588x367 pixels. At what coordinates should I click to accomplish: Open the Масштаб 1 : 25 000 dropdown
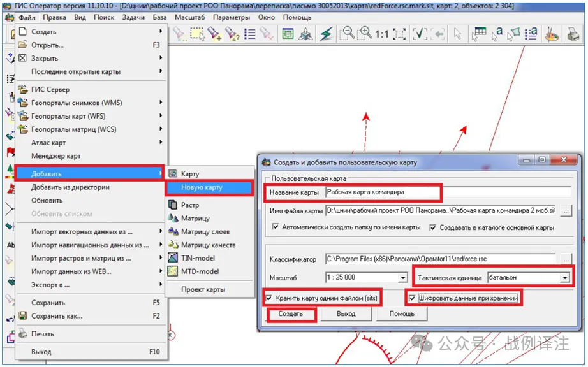[403, 278]
